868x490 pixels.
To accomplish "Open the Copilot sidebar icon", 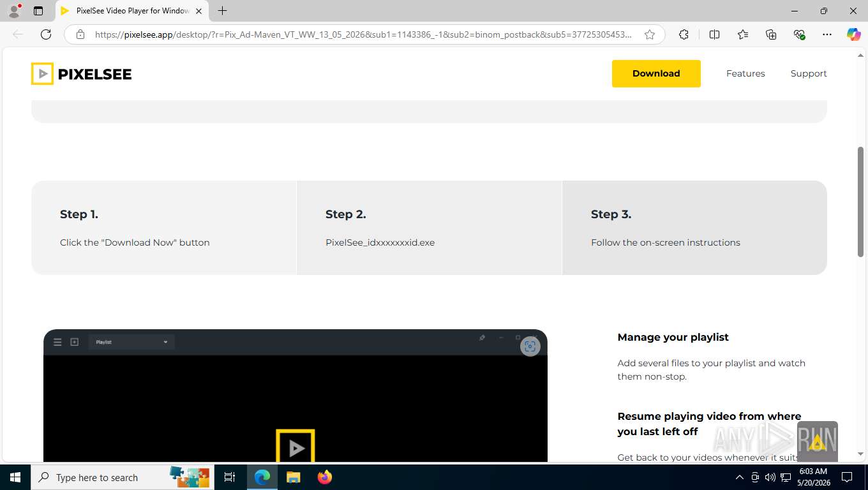I will click(853, 34).
